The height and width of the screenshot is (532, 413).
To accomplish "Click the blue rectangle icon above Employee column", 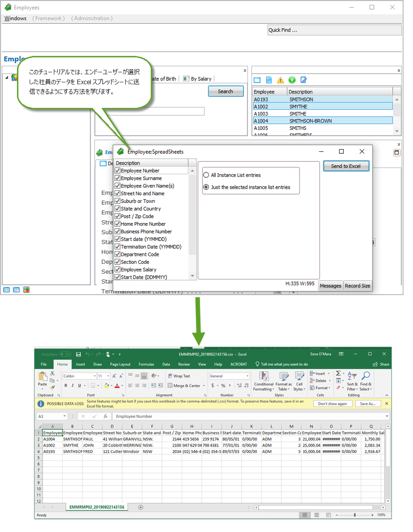I will [257, 80].
